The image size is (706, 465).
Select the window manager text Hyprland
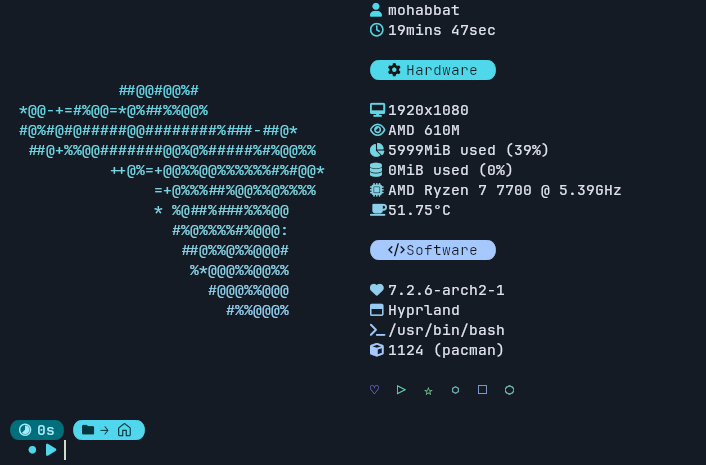[x=424, y=310]
